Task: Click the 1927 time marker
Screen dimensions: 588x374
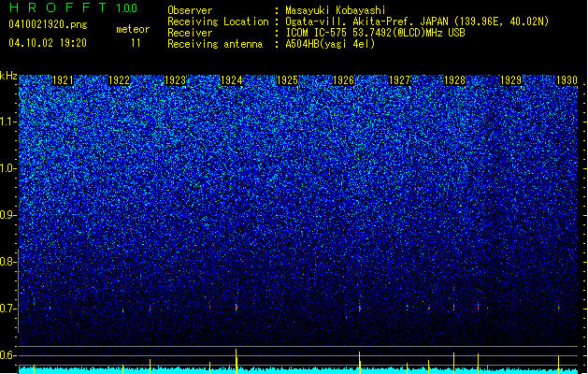Action: click(399, 80)
